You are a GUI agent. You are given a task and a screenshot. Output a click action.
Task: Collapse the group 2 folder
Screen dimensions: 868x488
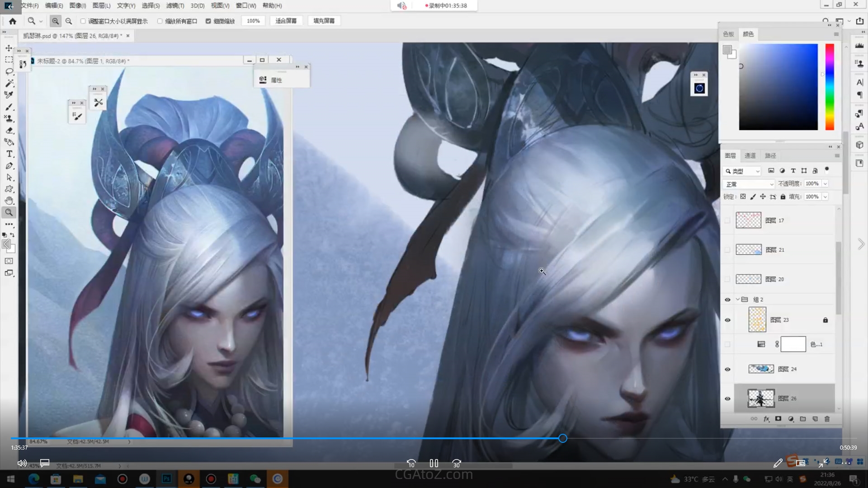738,299
